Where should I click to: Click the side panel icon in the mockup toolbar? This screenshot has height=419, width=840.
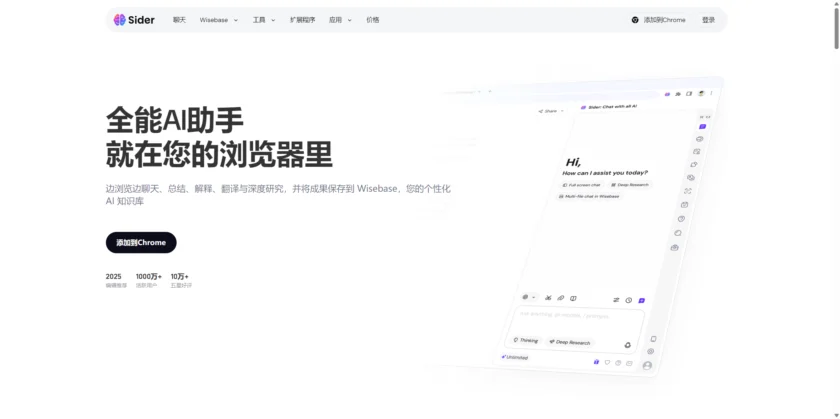point(689,93)
